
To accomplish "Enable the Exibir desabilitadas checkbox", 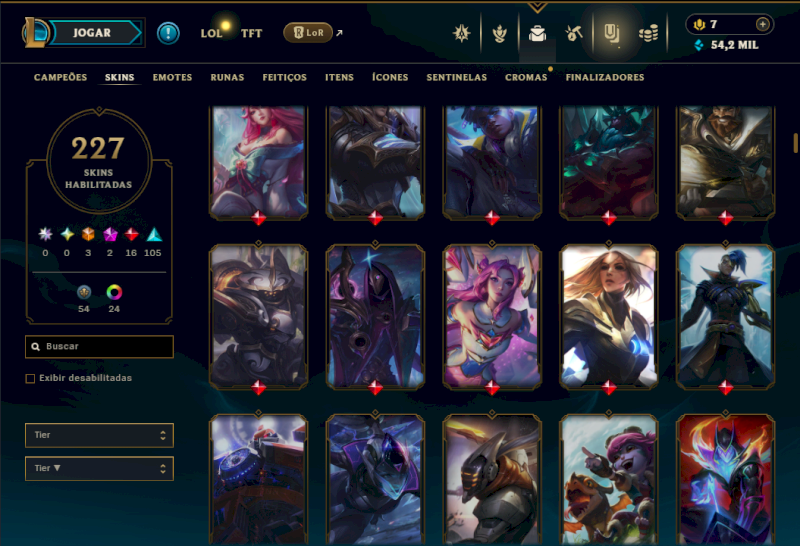I will (x=30, y=378).
